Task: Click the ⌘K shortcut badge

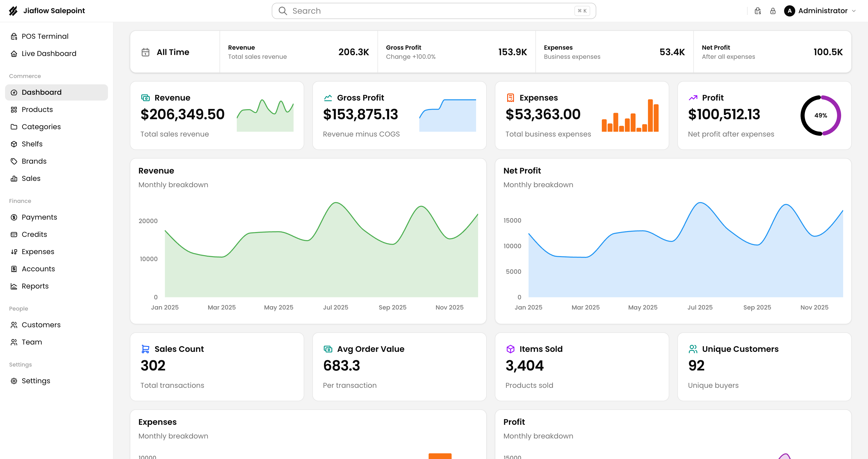Action: pyautogui.click(x=582, y=11)
